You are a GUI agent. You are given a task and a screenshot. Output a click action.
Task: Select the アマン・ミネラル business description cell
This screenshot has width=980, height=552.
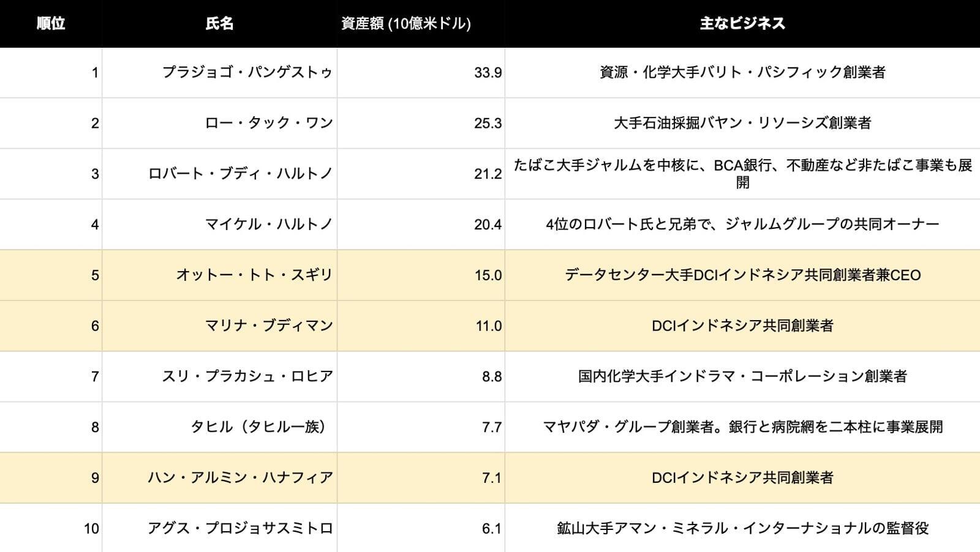coord(742,528)
